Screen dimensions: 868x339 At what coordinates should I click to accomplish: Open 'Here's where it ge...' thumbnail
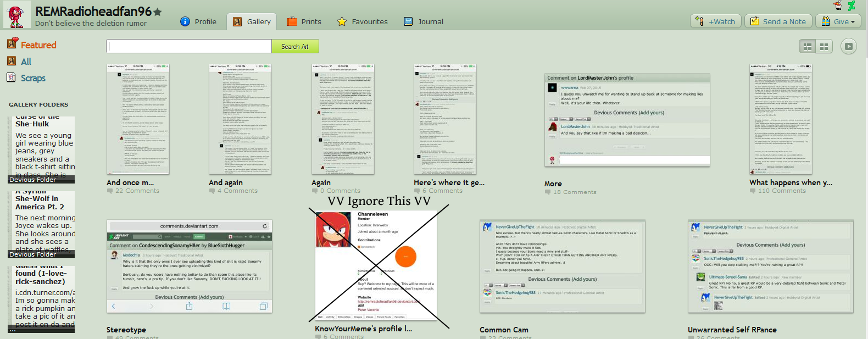point(445,119)
